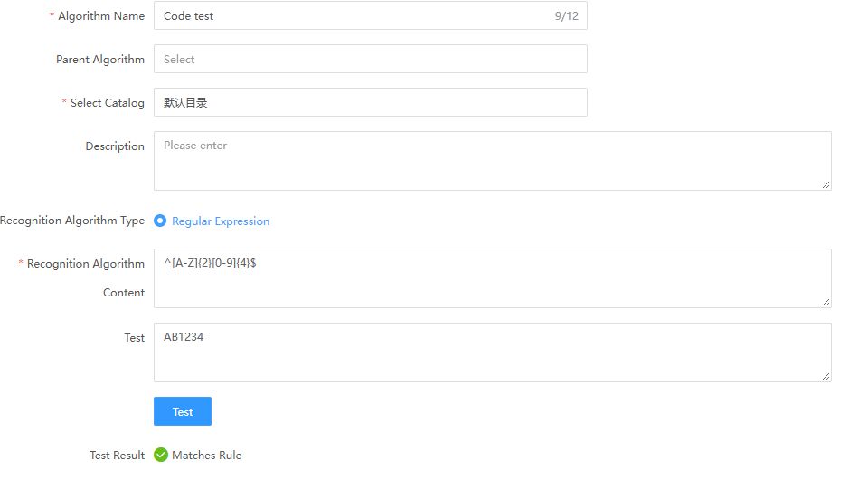Click the Recognition Algorithm Content resize handle
This screenshot has width=868, height=479.
click(826, 302)
